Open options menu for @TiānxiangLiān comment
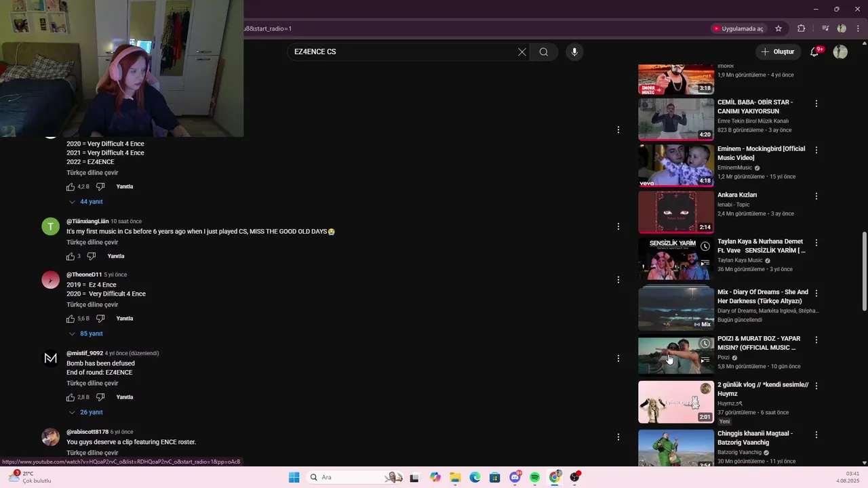 (618, 226)
